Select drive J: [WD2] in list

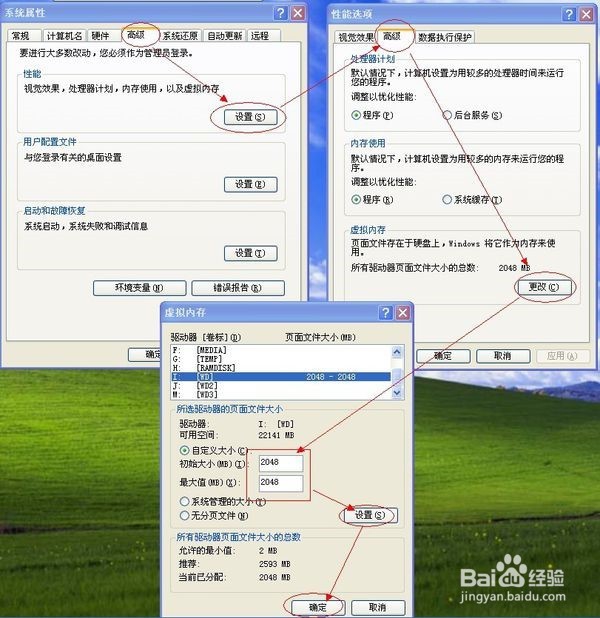[281, 385]
